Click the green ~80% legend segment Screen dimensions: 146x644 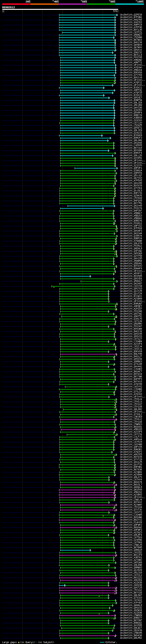[101, 4]
